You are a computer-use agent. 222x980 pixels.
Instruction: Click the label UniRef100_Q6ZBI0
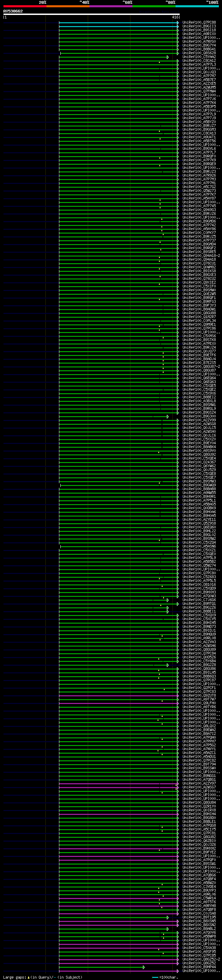pos(199,840)
